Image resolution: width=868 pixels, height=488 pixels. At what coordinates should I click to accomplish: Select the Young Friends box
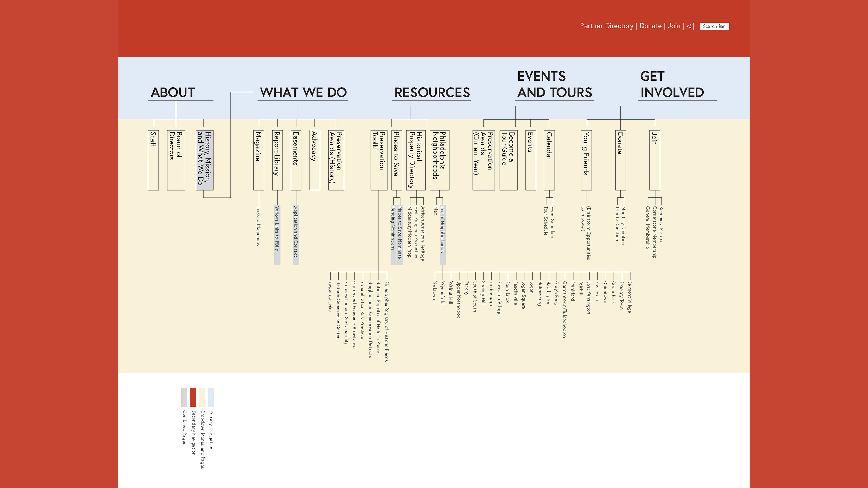(x=586, y=160)
